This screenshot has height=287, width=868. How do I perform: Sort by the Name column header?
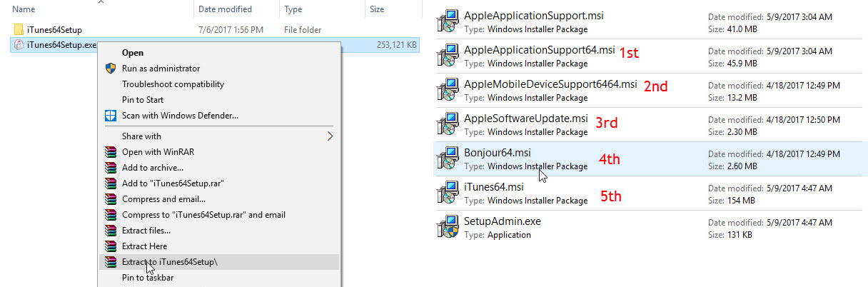point(24,9)
